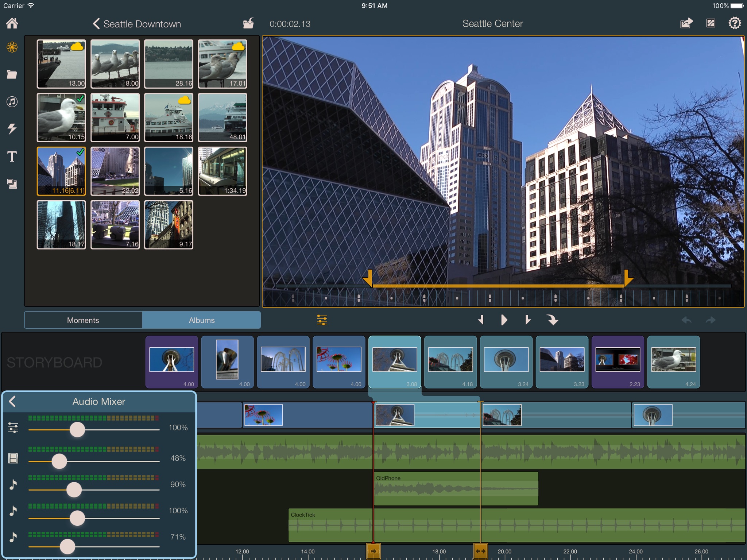Switch to the Albums tab
Viewport: 747px width, 560px height.
pos(202,320)
